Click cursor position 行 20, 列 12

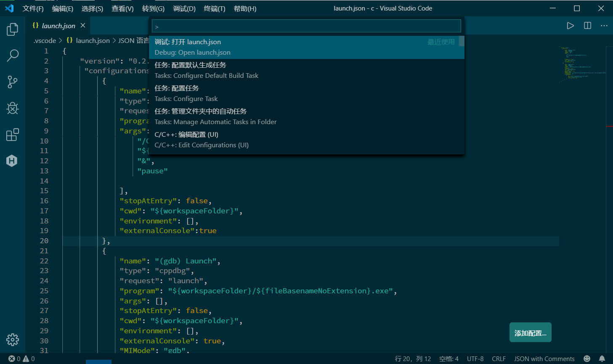point(413,359)
